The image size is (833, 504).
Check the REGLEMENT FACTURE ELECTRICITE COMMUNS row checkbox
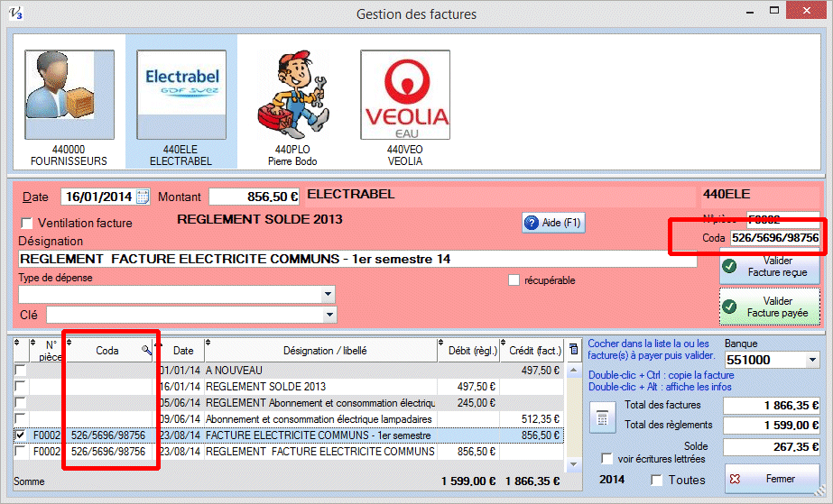pos(20,452)
